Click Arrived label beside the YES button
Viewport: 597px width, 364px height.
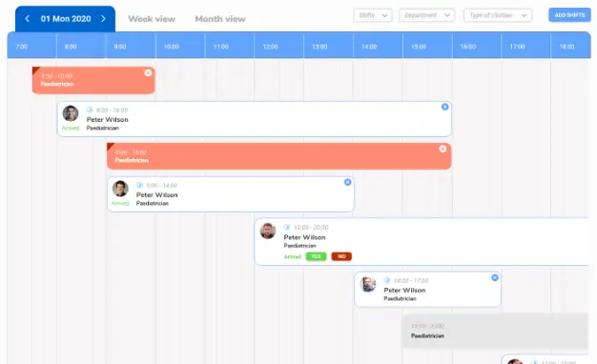[293, 256]
